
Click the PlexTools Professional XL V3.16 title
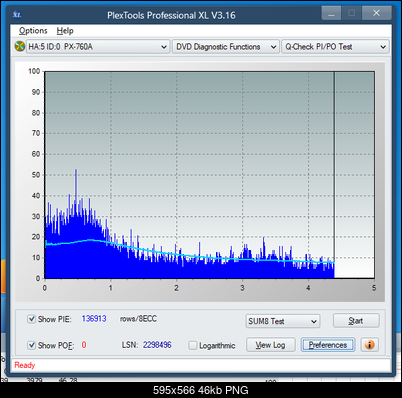(x=171, y=15)
